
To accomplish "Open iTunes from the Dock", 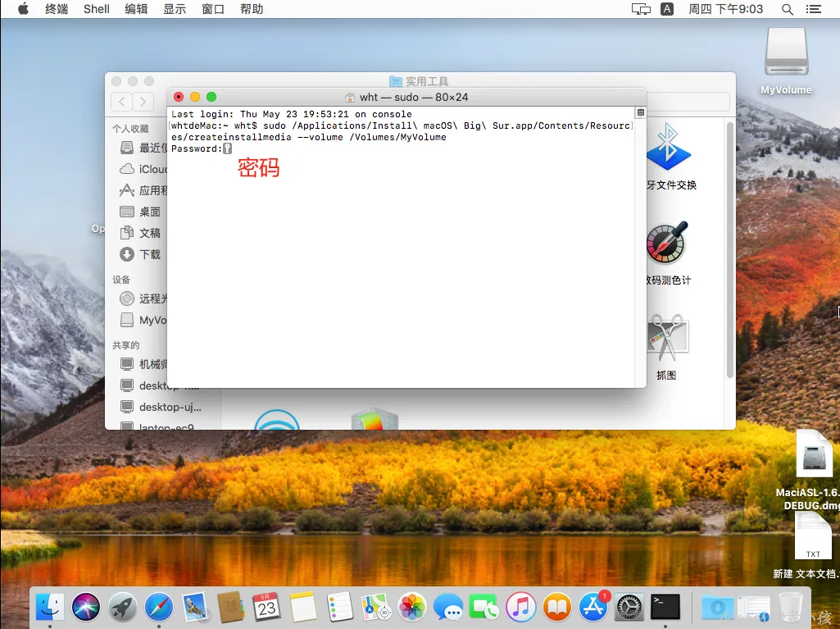I will [x=520, y=607].
